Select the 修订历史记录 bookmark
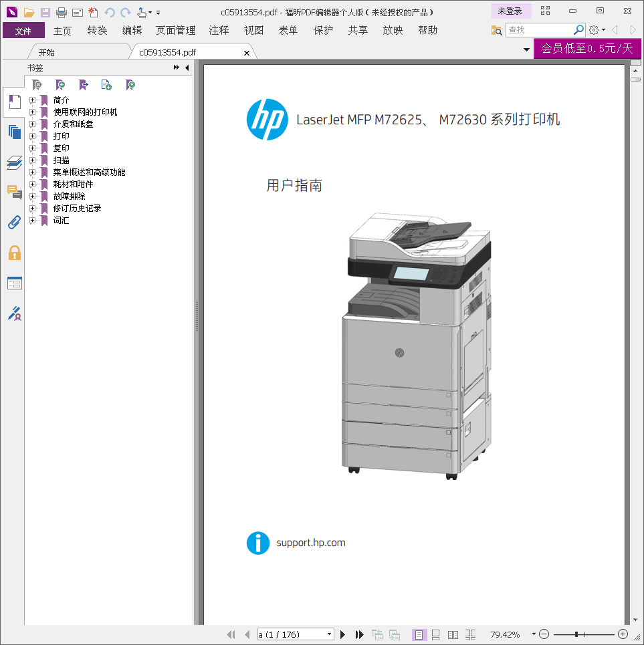The height and width of the screenshot is (645, 644). point(78,208)
